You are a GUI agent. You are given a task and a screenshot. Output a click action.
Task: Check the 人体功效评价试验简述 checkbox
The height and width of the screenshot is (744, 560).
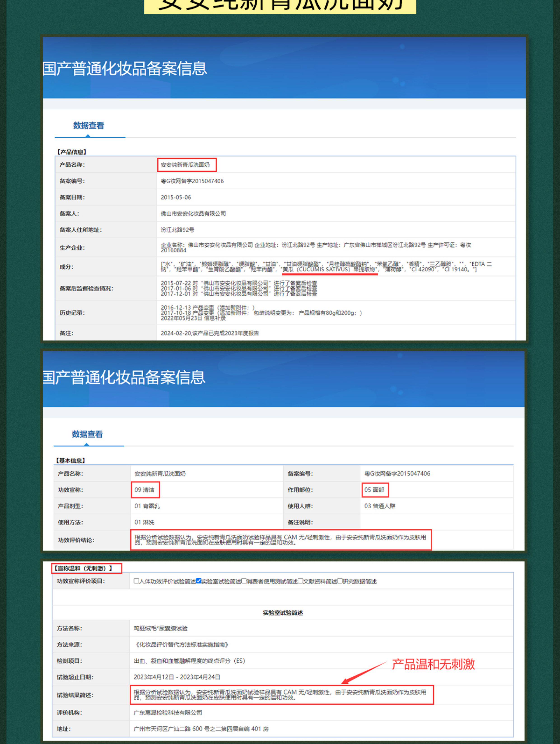(136, 581)
